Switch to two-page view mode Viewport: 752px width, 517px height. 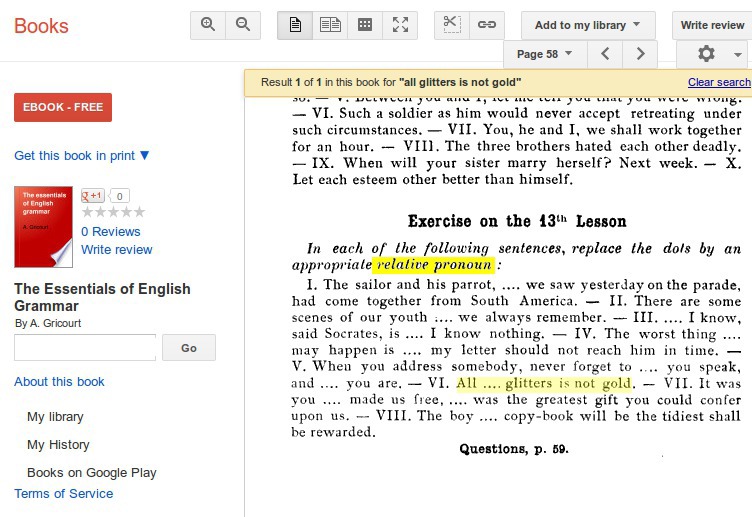pyautogui.click(x=330, y=25)
